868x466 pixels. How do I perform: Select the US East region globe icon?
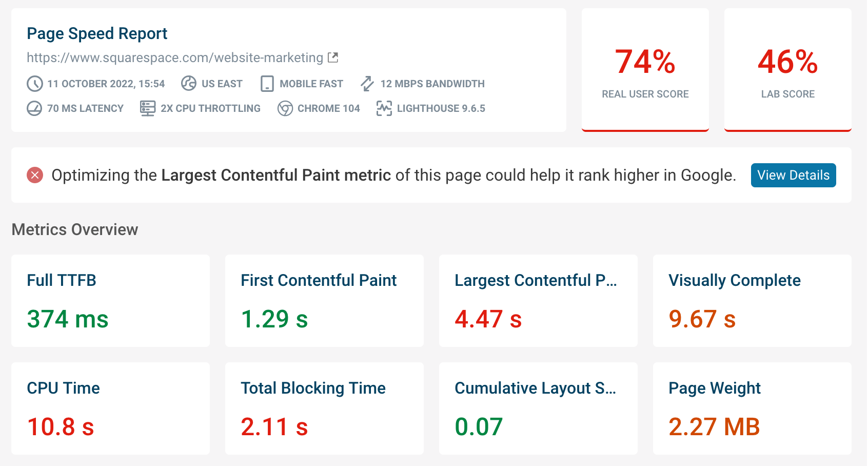coord(188,83)
